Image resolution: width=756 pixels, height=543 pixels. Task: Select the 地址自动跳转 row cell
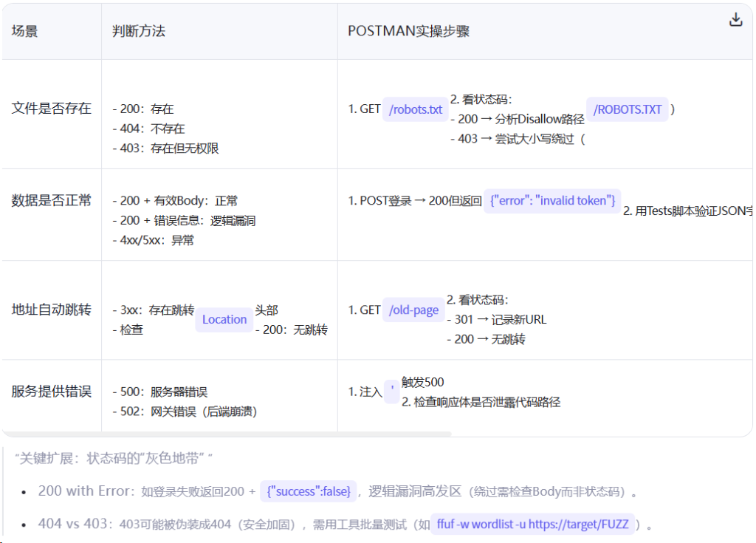click(52, 310)
